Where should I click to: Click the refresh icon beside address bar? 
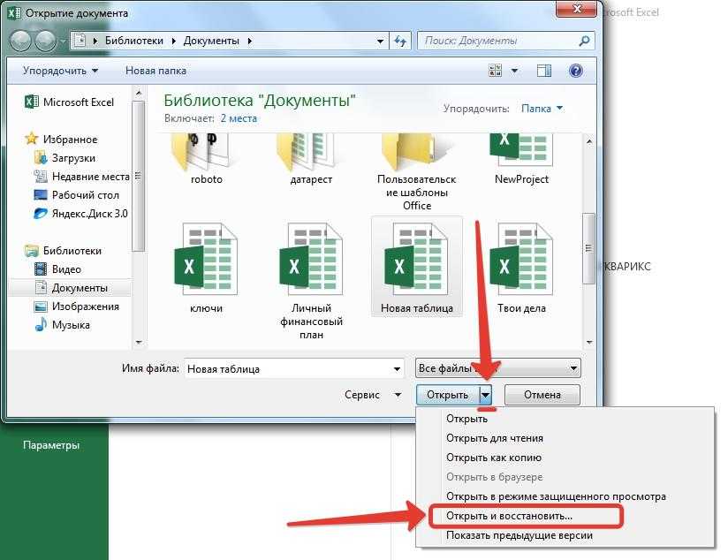tap(400, 41)
